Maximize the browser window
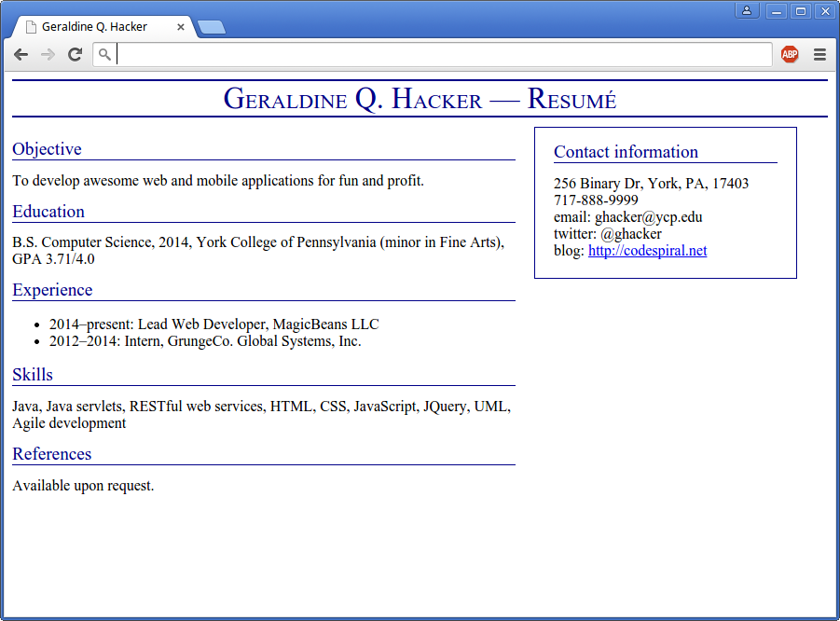 point(800,11)
